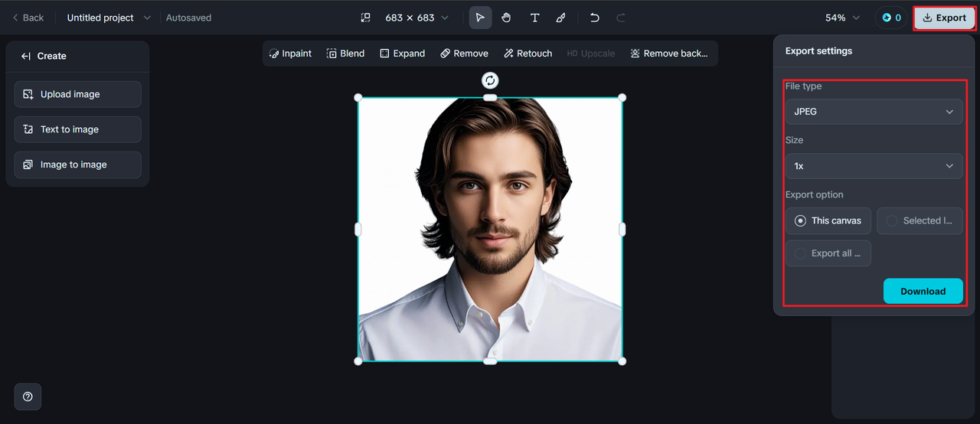The width and height of the screenshot is (980, 424).
Task: Open the File type JPEG dropdown
Action: coord(874,112)
